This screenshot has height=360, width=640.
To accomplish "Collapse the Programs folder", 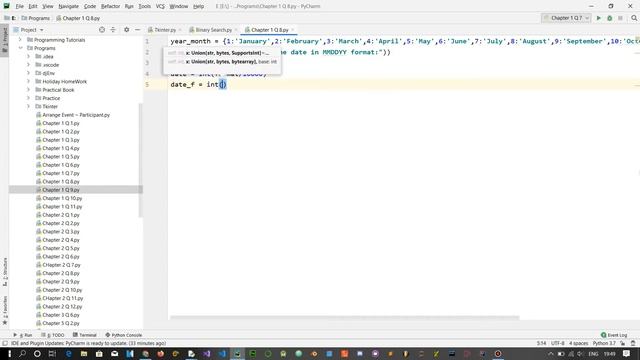I will tap(20, 48).
